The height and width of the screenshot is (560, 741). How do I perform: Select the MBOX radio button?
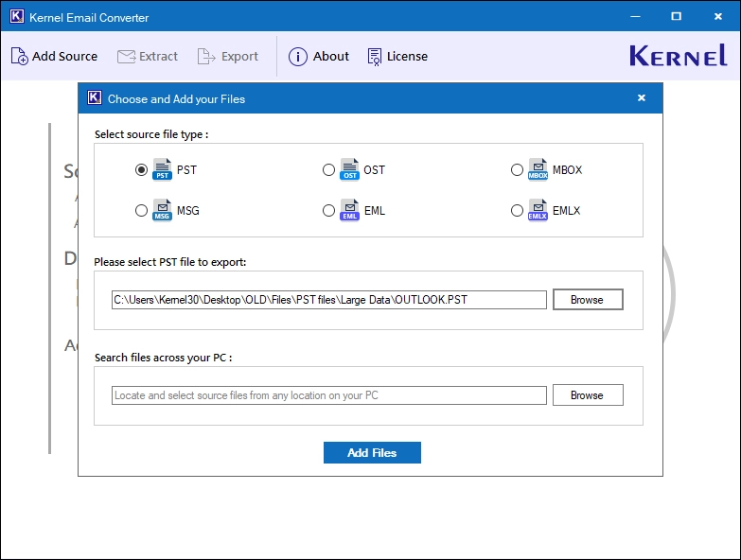click(517, 170)
